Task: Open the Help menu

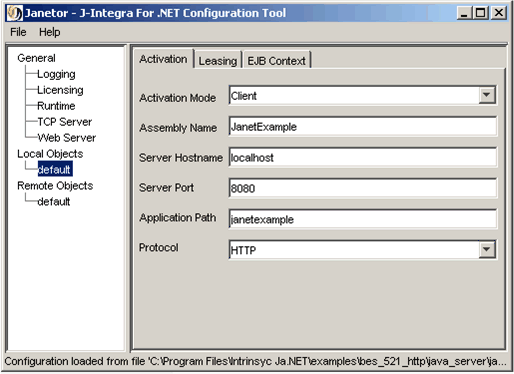Action: click(x=50, y=32)
